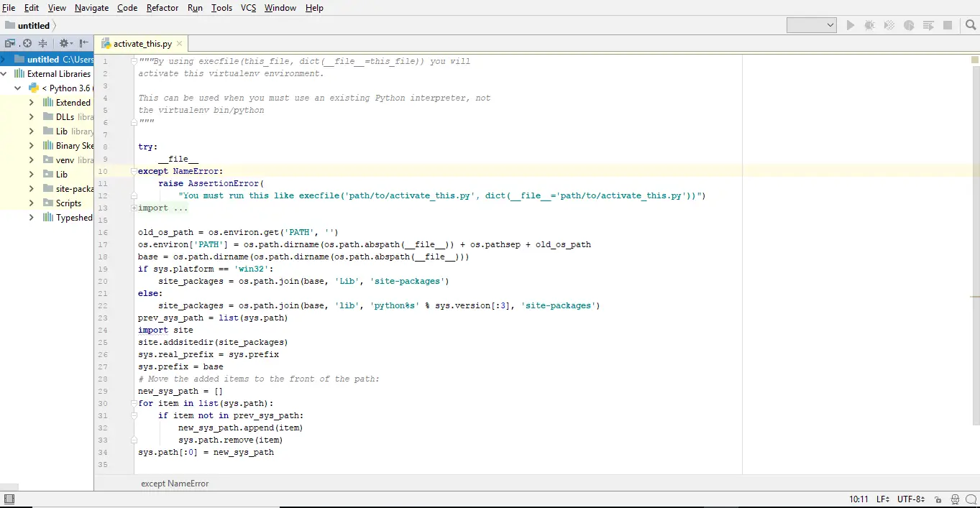Screen dimensions: 980x508
Task: Collapse External Libraries node
Action: point(4,74)
